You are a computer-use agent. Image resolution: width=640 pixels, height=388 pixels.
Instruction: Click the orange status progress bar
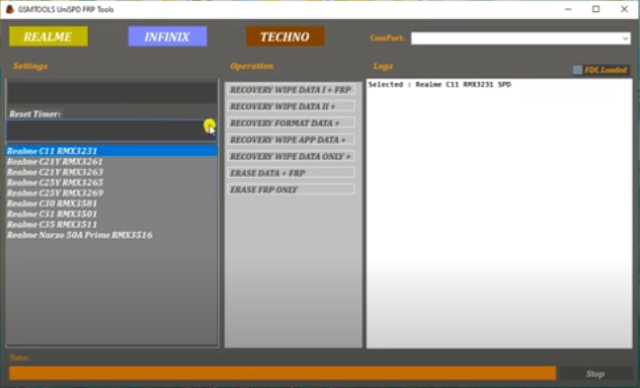[x=282, y=373]
